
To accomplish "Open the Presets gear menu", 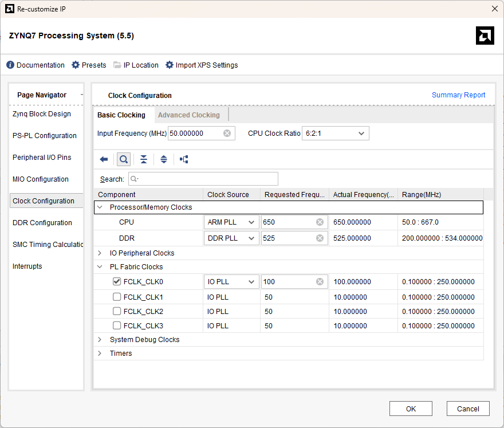I will coord(76,65).
